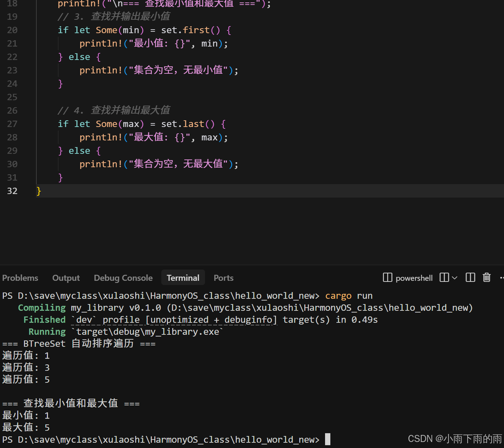Click '[unoptimized + debuginfo]' in terminal output
Screen dimensions: 504x448
(211, 320)
